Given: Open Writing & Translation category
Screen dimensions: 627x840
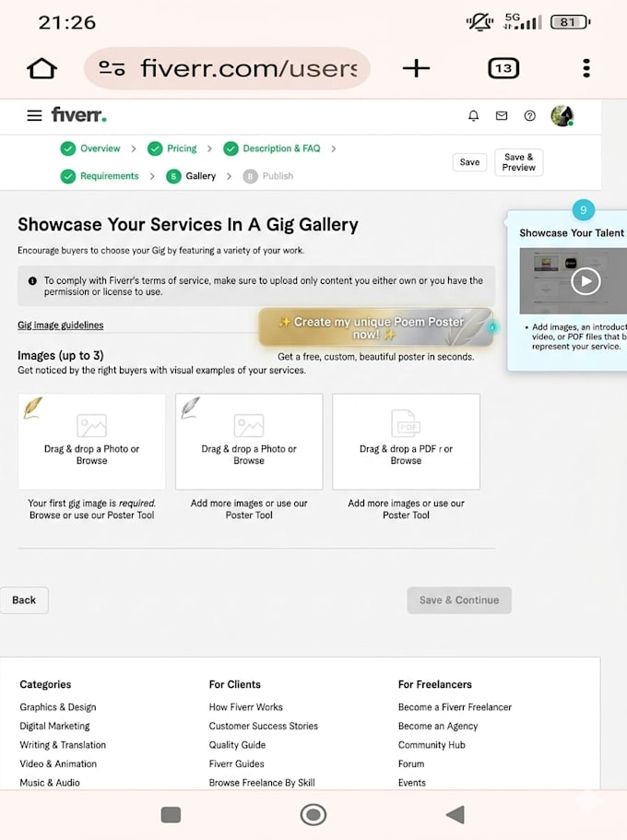Looking at the screenshot, I should (x=63, y=745).
